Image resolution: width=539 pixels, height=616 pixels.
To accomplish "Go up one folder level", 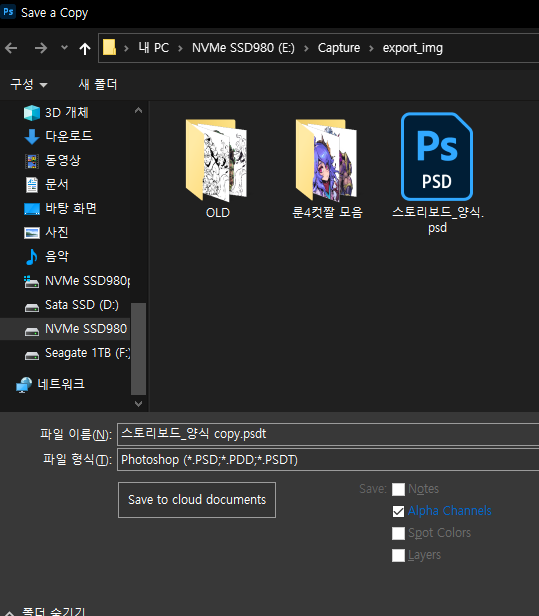I will coord(85,48).
